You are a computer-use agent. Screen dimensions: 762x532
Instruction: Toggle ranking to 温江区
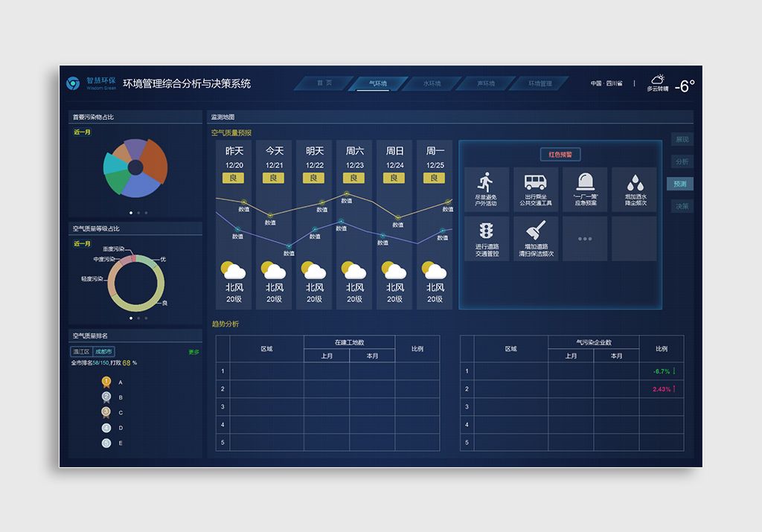pos(81,351)
